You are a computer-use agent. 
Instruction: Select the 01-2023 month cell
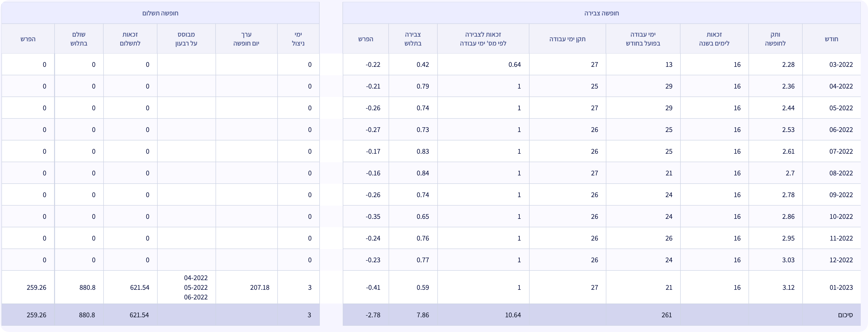coord(841,287)
